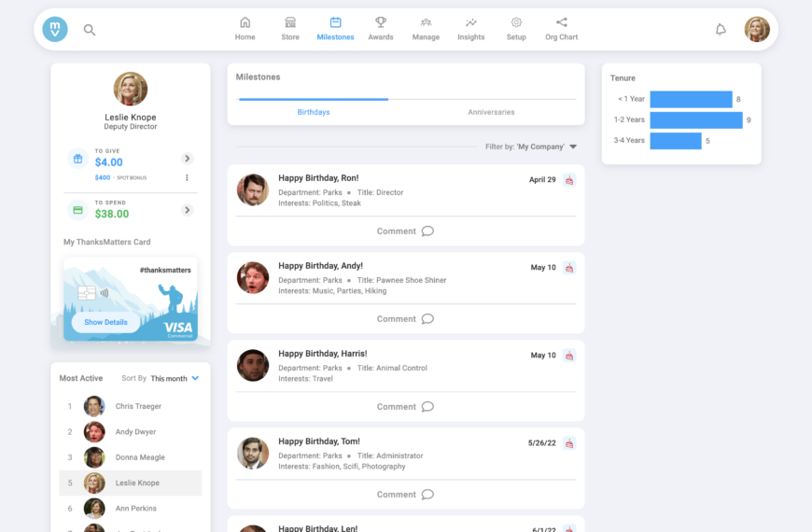812x532 pixels.
Task: Click the $4.00 To Give amount
Action: [x=109, y=162]
